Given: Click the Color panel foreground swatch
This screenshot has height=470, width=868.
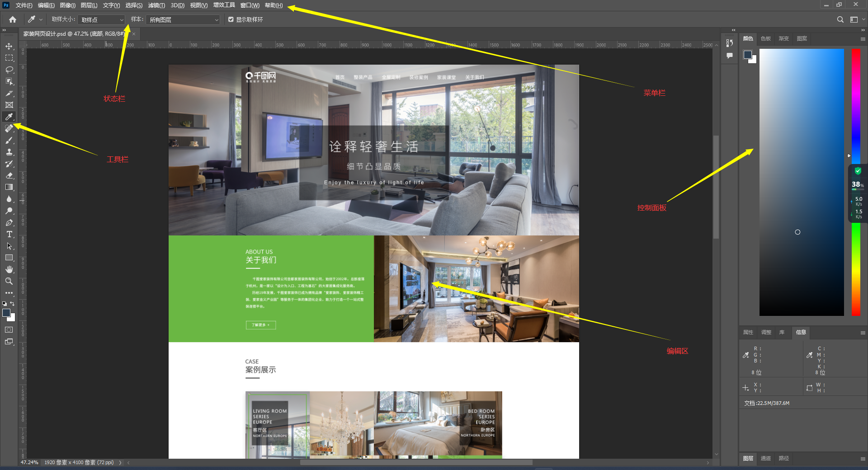Looking at the screenshot, I should pos(748,55).
